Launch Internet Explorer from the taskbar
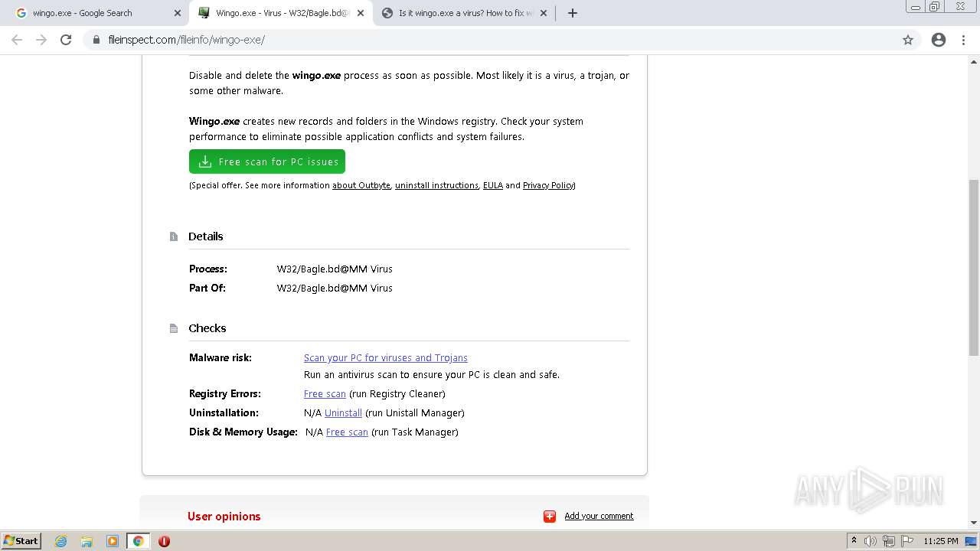The image size is (980, 551). pos(60,541)
